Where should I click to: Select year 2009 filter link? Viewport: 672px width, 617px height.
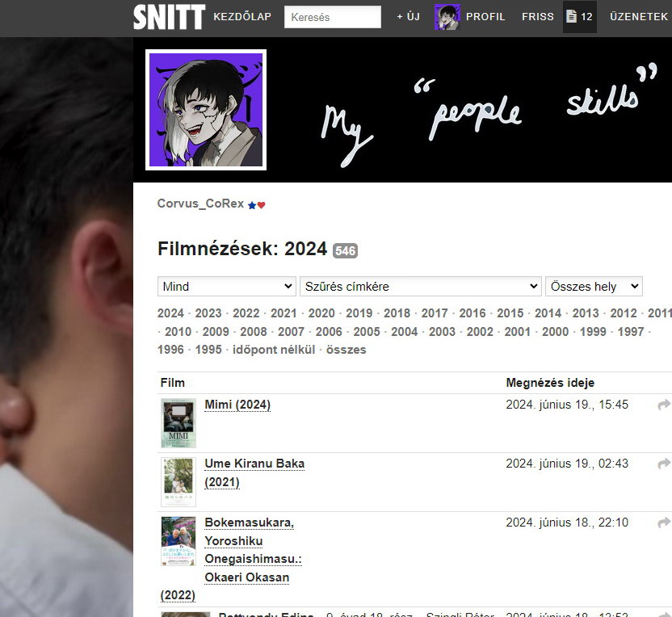[x=216, y=332]
